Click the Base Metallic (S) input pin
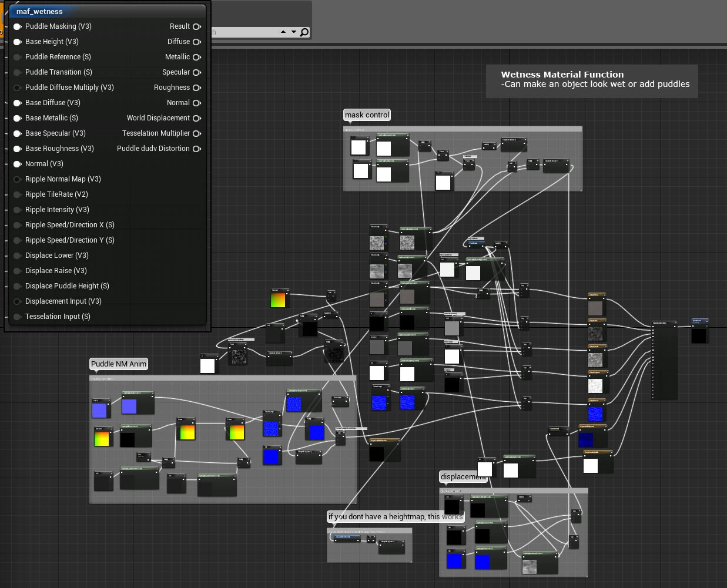 (18, 118)
